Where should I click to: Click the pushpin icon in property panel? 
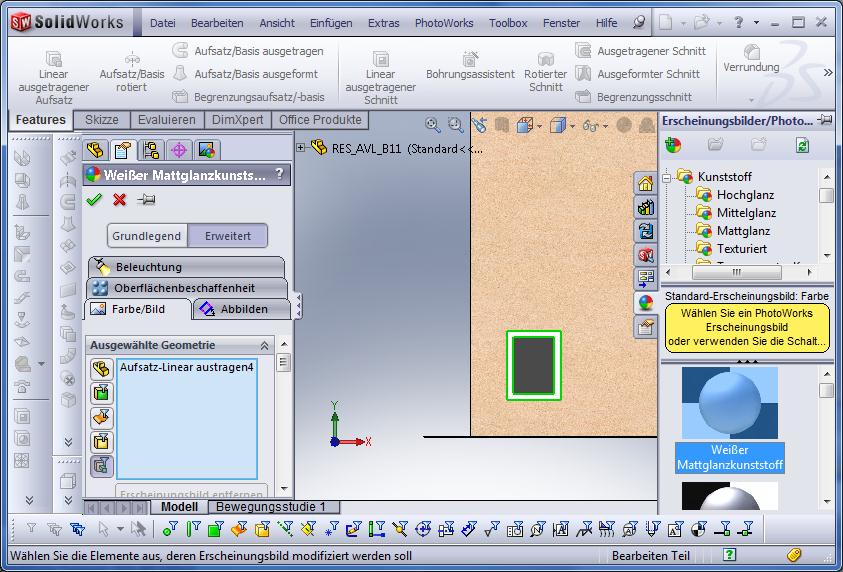[x=146, y=200]
